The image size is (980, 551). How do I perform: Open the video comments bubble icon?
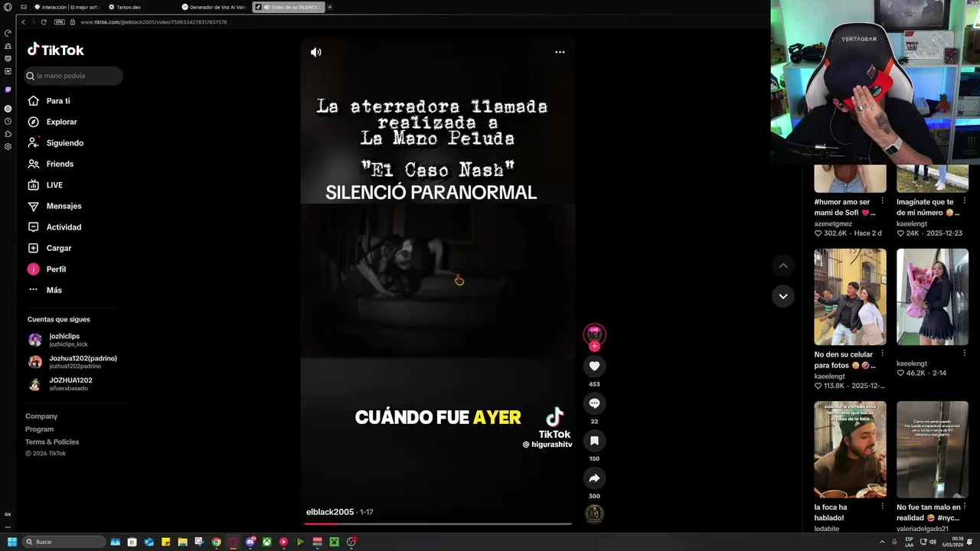(594, 403)
